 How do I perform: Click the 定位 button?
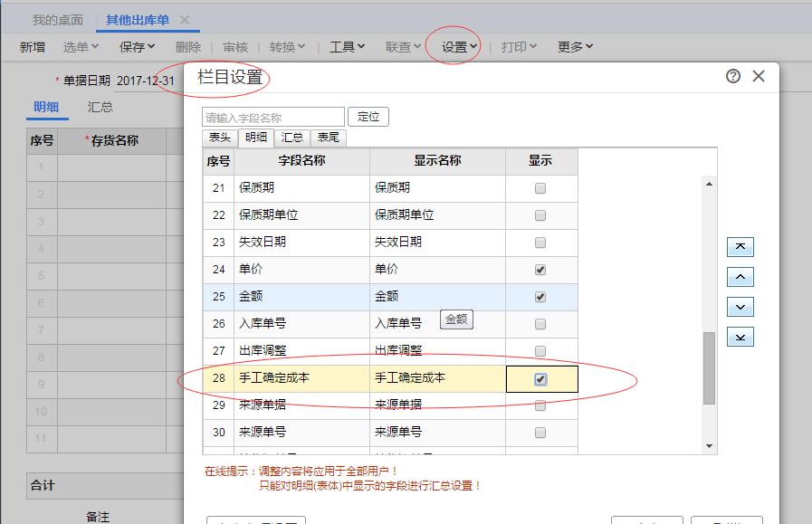point(368,117)
